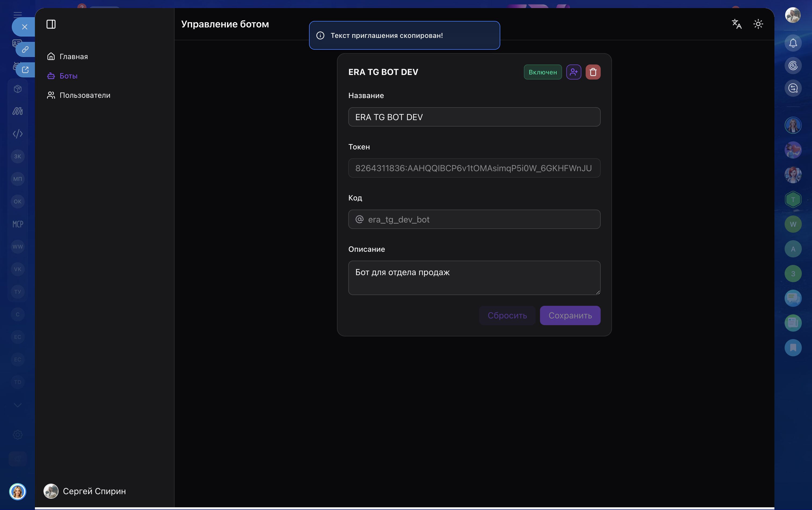Open the Главная menu item
Screen dimensions: 812x510
click(67, 56)
